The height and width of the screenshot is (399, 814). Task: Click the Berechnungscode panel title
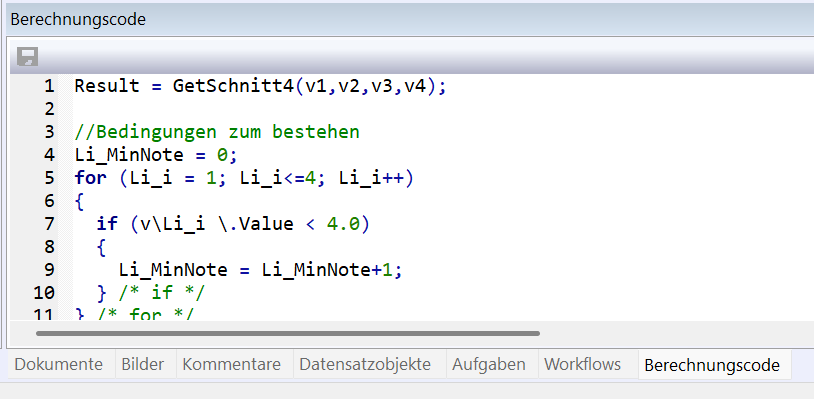coord(78,19)
